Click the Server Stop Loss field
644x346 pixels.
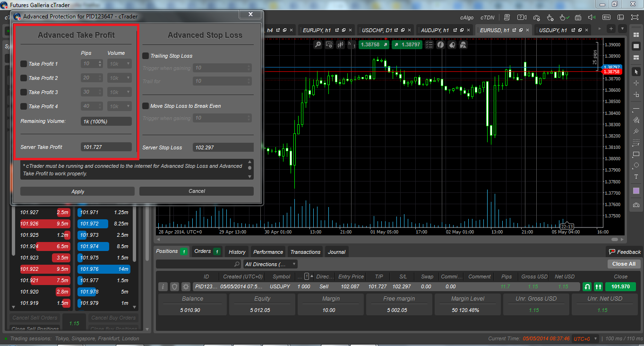223,147
